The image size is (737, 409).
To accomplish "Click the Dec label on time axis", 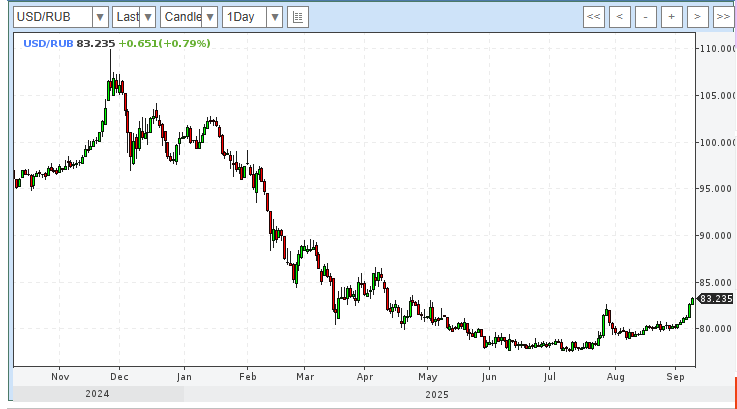I will point(119,377).
